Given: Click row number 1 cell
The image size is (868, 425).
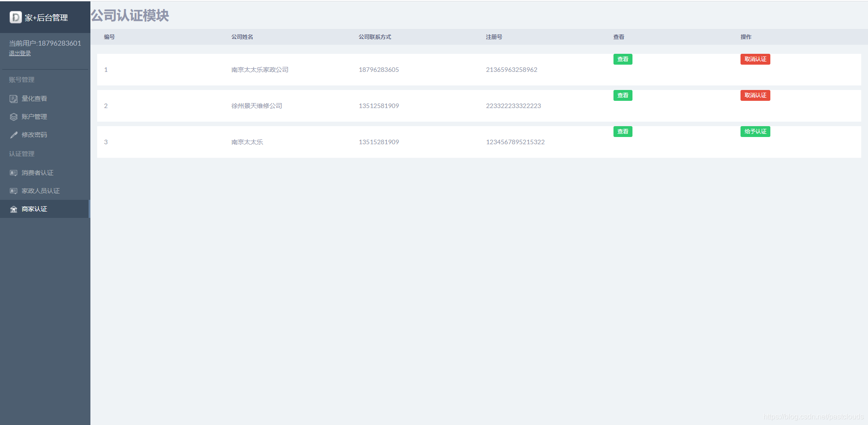Looking at the screenshot, I should tap(106, 70).
